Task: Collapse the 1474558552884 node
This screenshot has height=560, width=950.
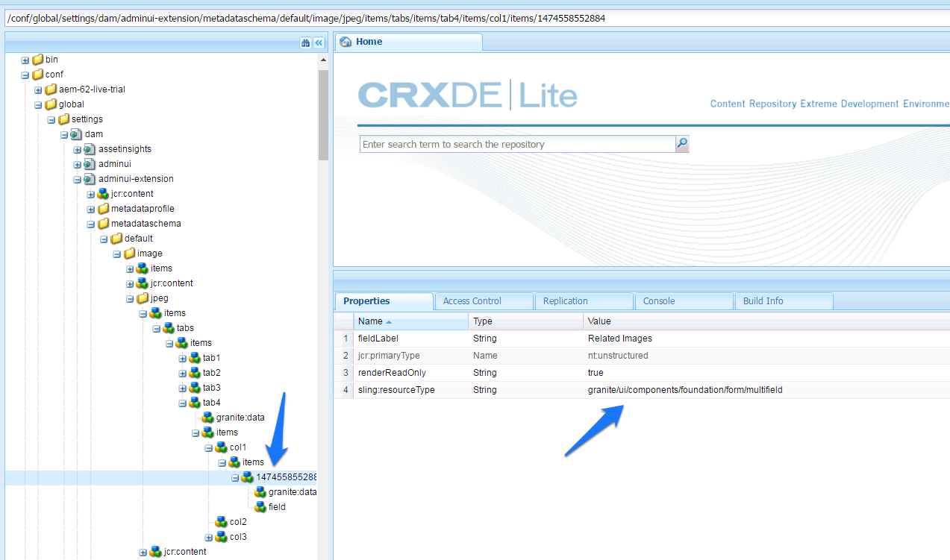Action: (234, 477)
